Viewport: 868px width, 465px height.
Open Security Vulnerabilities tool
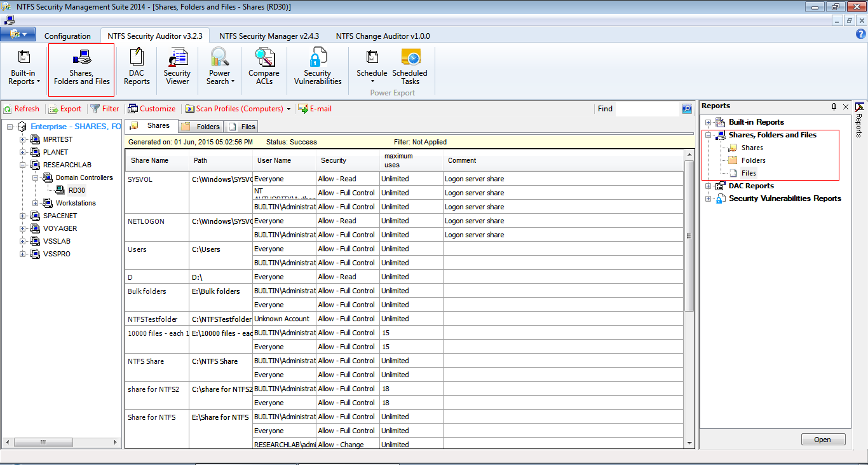tap(318, 67)
